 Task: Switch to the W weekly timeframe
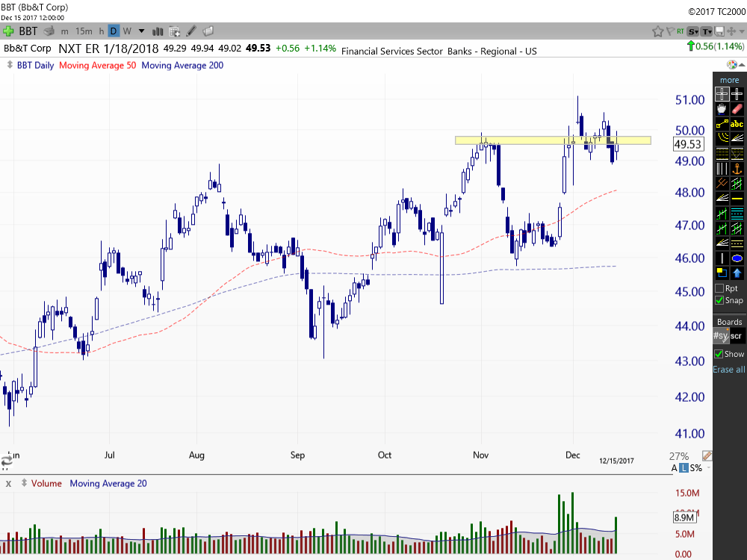(x=127, y=31)
